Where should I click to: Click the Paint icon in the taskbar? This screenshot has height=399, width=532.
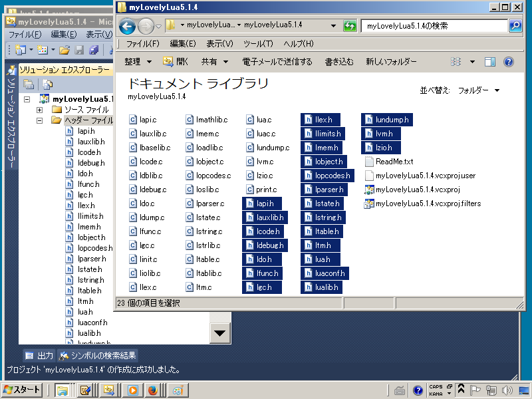click(x=178, y=390)
